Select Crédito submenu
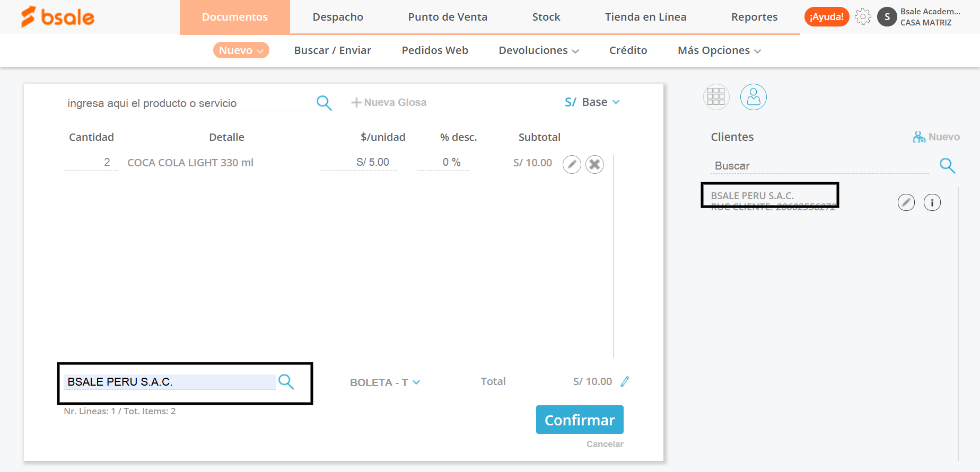The image size is (980, 472). (628, 50)
